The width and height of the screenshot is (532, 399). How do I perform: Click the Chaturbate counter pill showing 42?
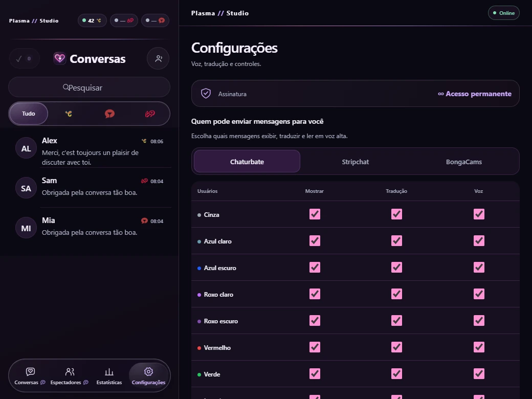coord(92,20)
